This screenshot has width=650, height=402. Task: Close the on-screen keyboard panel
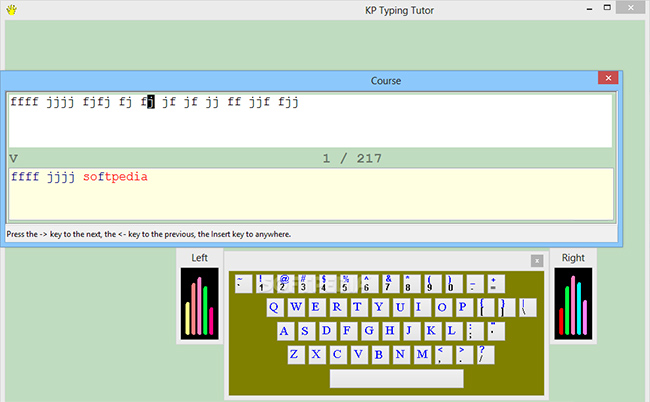click(x=537, y=261)
